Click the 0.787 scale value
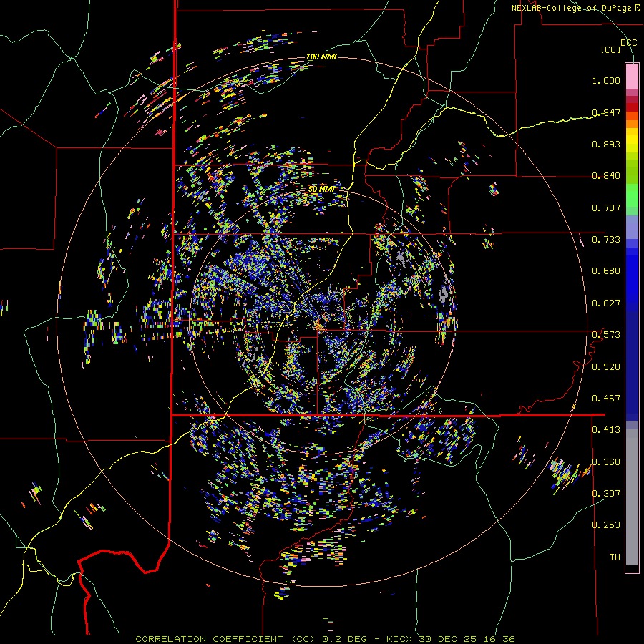 tap(606, 208)
